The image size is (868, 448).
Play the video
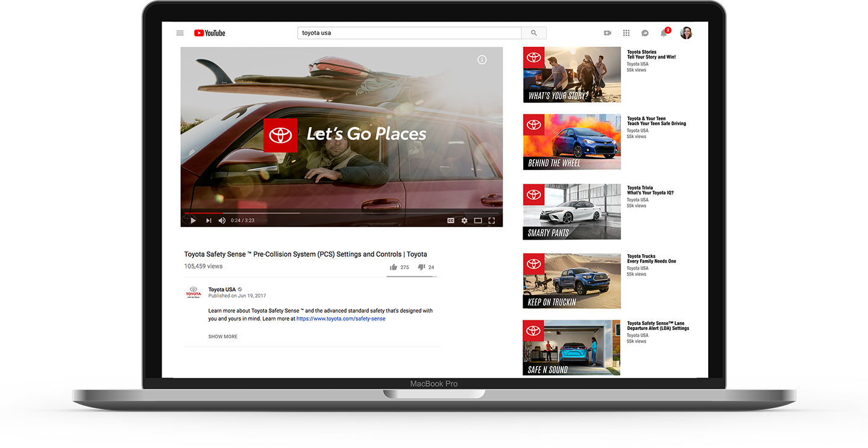(x=193, y=220)
